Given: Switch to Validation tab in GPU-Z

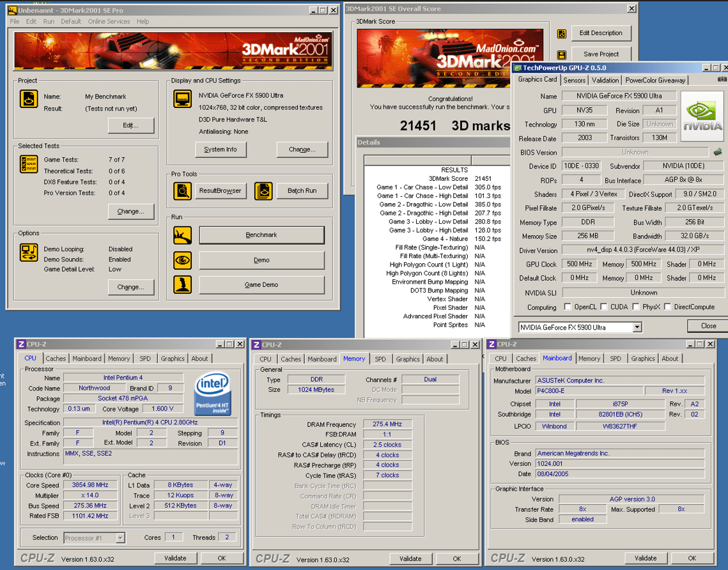Looking at the screenshot, I should pyautogui.click(x=605, y=81).
